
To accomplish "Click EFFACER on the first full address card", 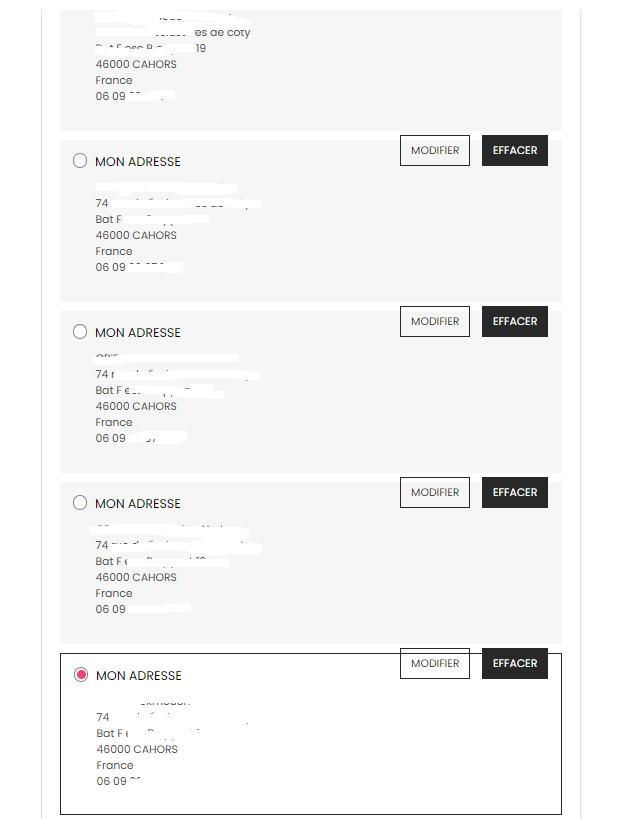I will click(x=515, y=150).
